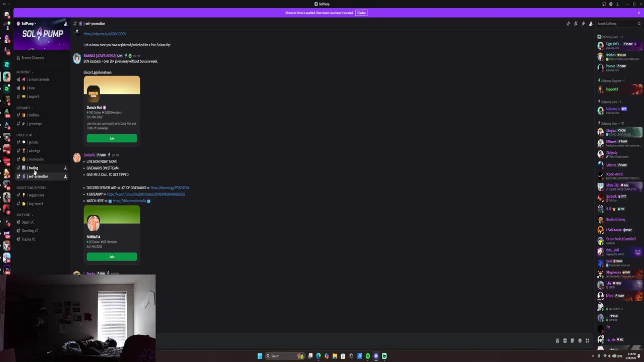The height and width of the screenshot is (362, 644).
Task: Join Duma's Hut server
Action: point(112,138)
